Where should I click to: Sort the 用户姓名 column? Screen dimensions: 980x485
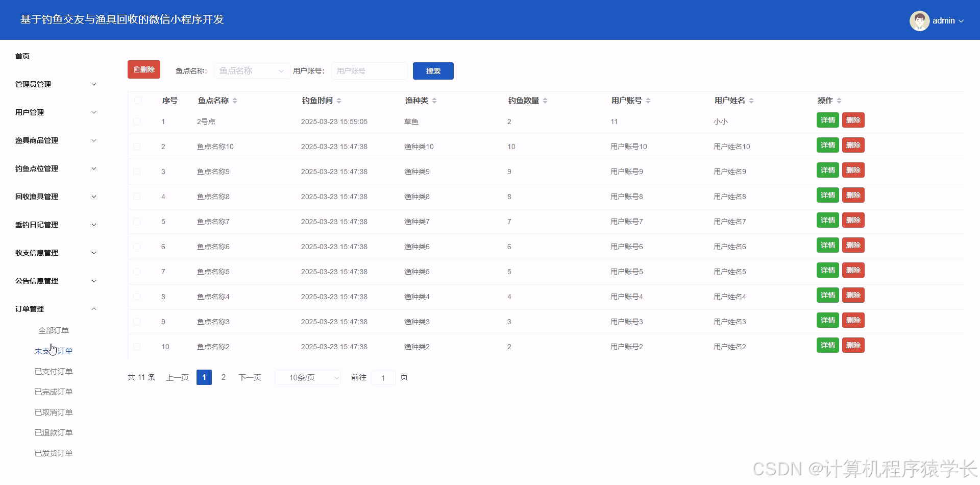(751, 101)
